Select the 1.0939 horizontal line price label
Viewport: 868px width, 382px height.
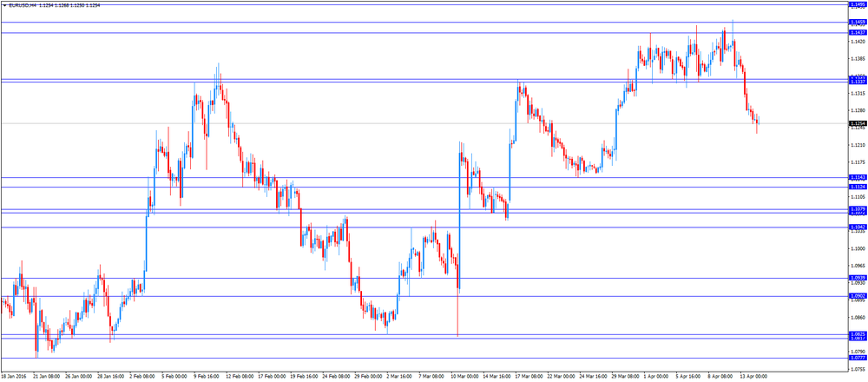coord(857,278)
